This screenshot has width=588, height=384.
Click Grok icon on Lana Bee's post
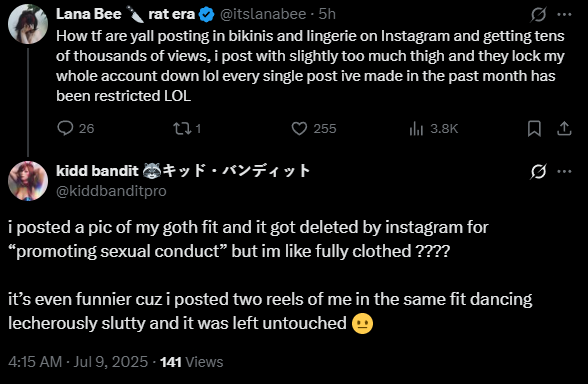tap(538, 15)
